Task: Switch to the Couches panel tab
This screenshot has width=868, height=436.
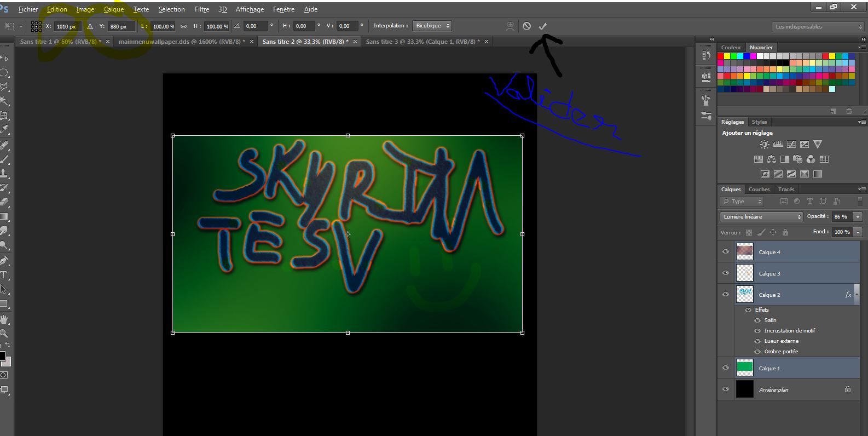Action: click(x=759, y=190)
